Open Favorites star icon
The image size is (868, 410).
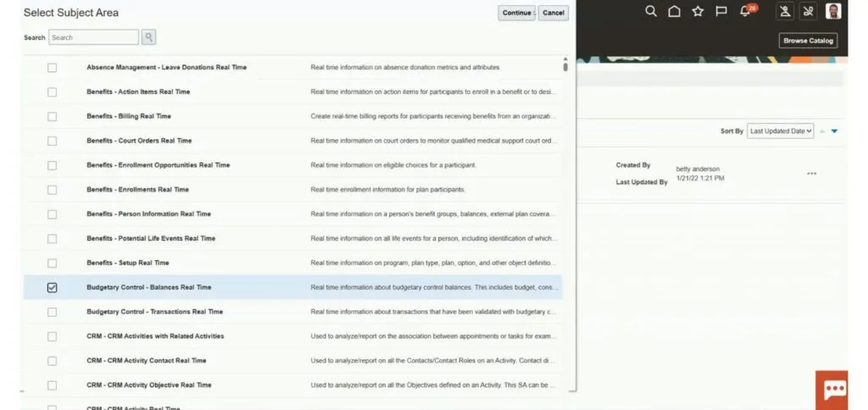tap(698, 11)
